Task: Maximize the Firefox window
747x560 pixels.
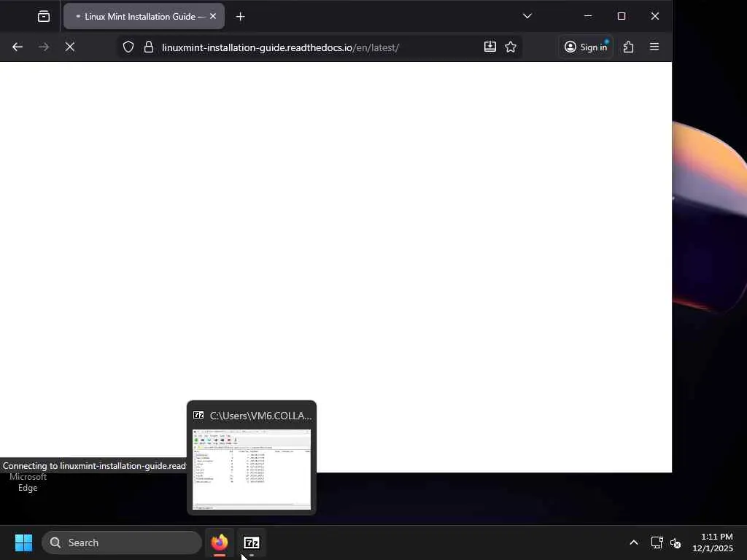Action: click(x=622, y=16)
